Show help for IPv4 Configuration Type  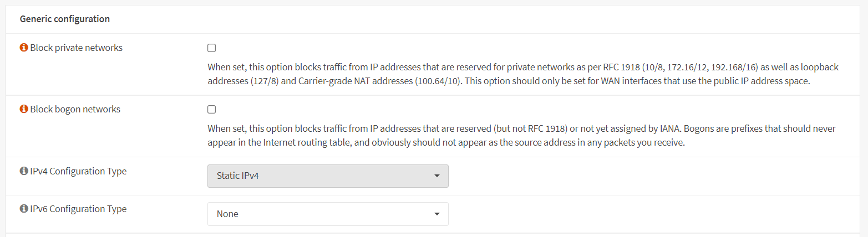24,172
